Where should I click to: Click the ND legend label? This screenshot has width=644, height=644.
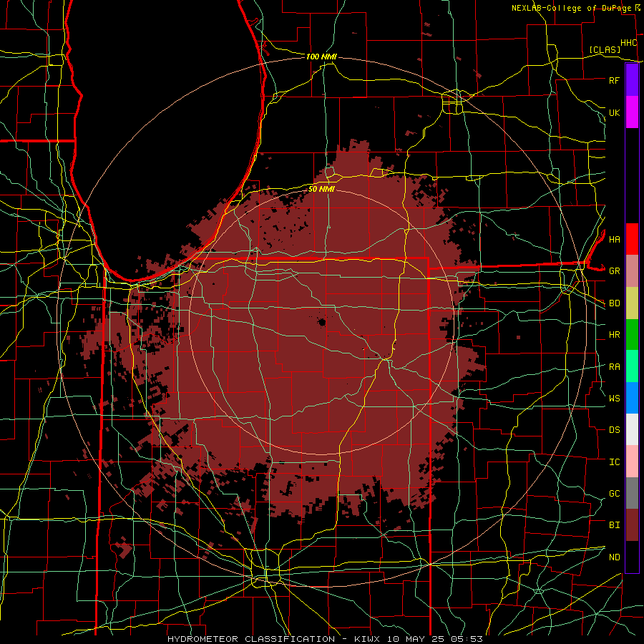coord(614,557)
